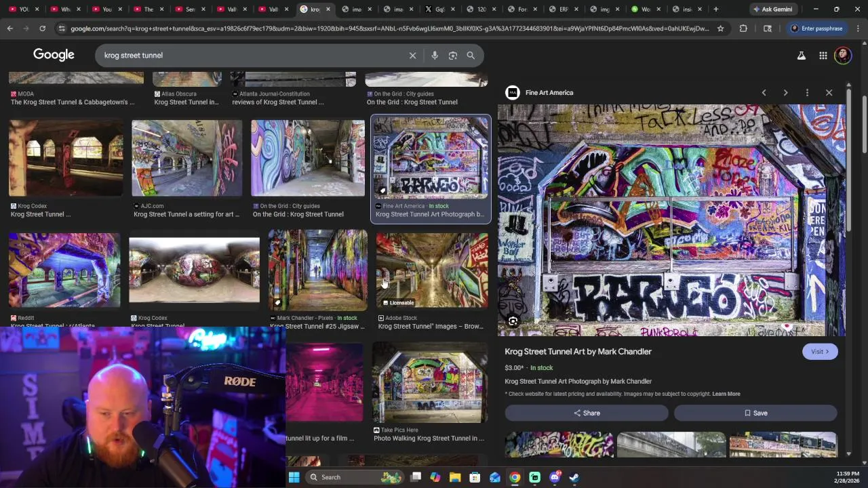Click the Windows taskbar Search box

point(354,477)
